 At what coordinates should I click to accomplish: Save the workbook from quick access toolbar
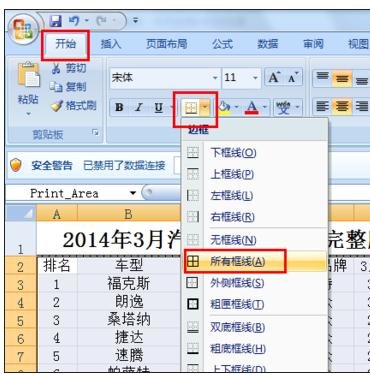click(x=56, y=21)
